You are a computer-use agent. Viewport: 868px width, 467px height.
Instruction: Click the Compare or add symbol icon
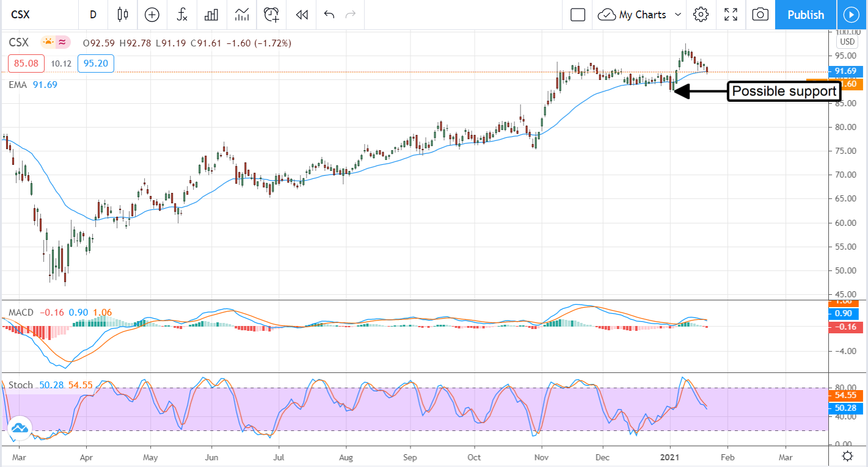[x=151, y=15]
